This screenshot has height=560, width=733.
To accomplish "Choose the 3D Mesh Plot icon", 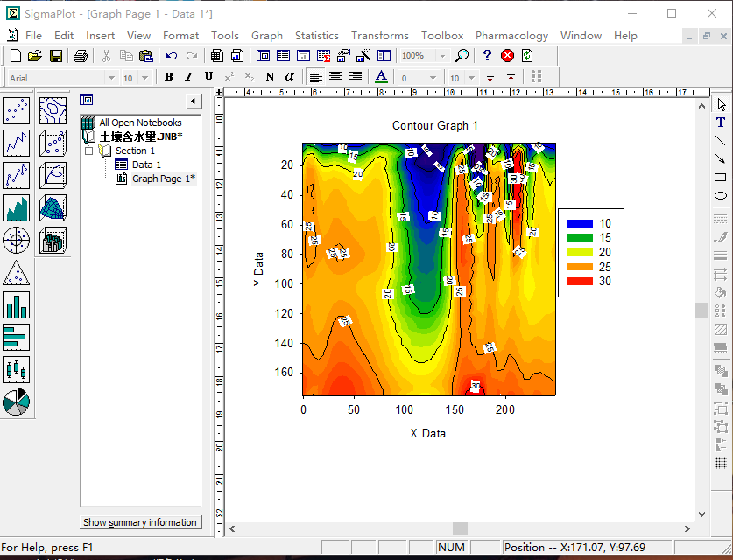I will [x=53, y=207].
